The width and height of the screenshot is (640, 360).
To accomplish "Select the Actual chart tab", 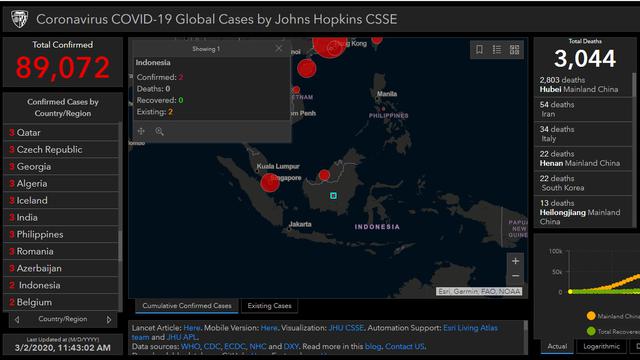I will [557, 346].
